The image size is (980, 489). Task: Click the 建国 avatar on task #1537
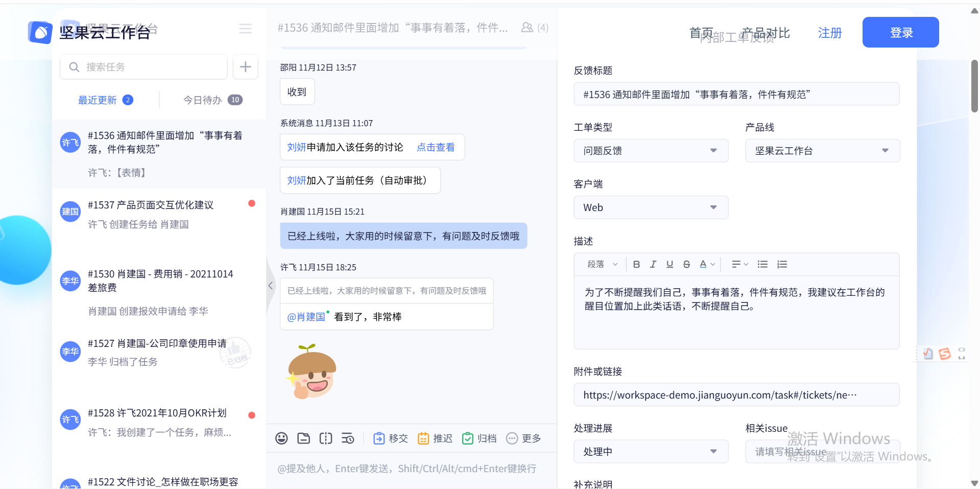pos(70,212)
